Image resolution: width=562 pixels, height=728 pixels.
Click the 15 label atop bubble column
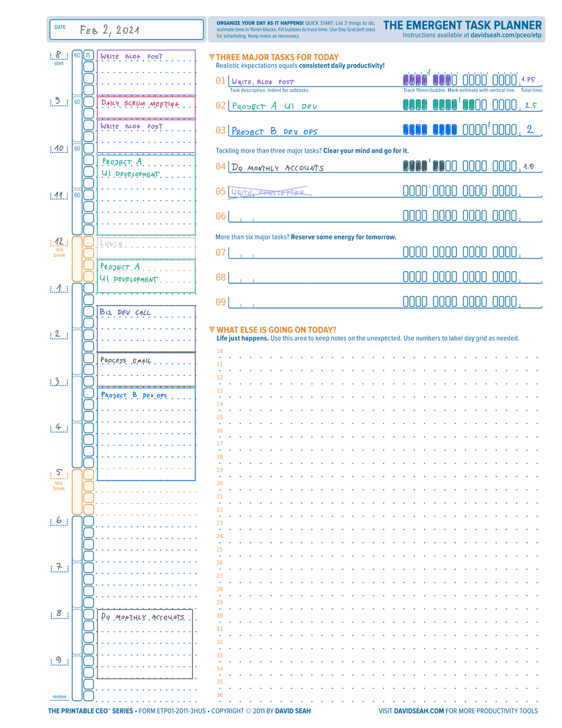[x=88, y=55]
